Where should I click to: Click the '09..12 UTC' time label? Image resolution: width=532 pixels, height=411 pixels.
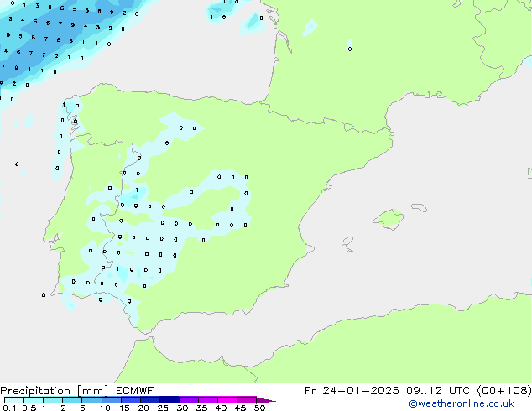point(438,391)
